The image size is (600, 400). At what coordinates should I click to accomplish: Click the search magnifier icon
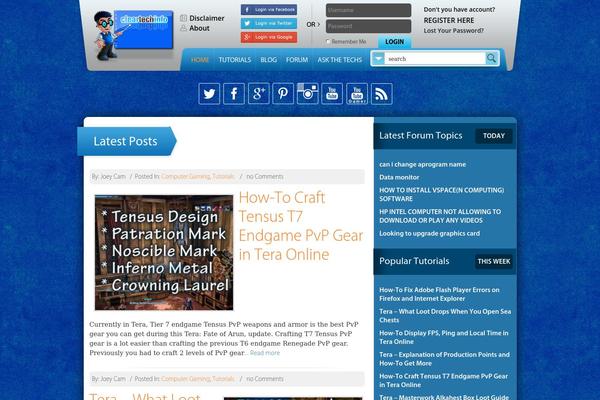coord(491,59)
